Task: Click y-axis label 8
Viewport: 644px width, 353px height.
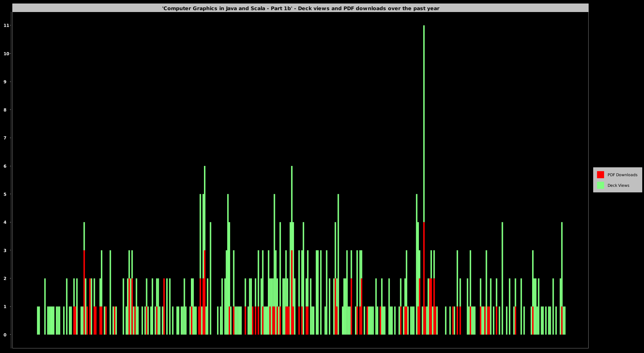Action: 5,110
